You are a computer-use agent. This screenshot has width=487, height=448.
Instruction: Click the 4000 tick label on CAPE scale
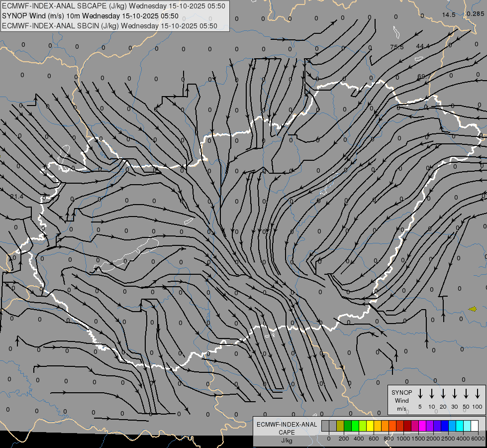tap(463, 439)
